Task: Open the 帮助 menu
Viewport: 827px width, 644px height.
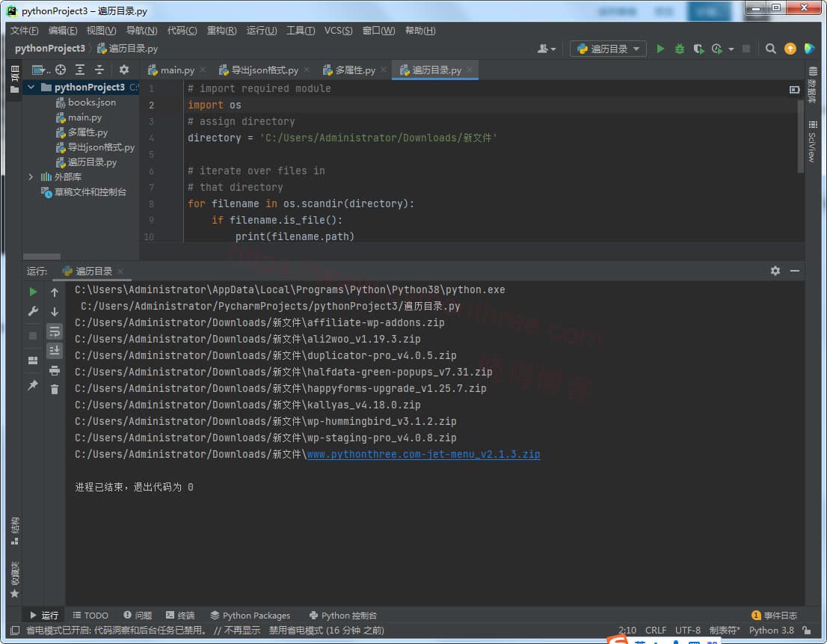Action: (x=419, y=31)
